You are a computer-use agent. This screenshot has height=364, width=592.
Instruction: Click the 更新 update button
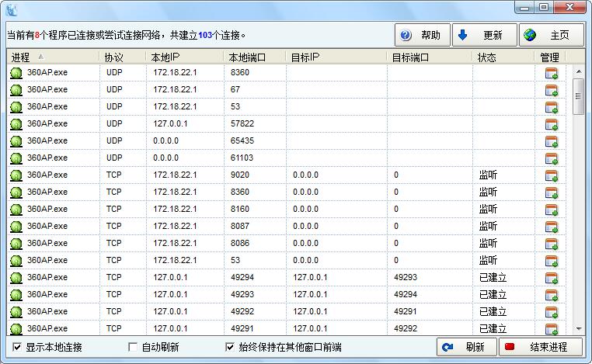pos(484,35)
